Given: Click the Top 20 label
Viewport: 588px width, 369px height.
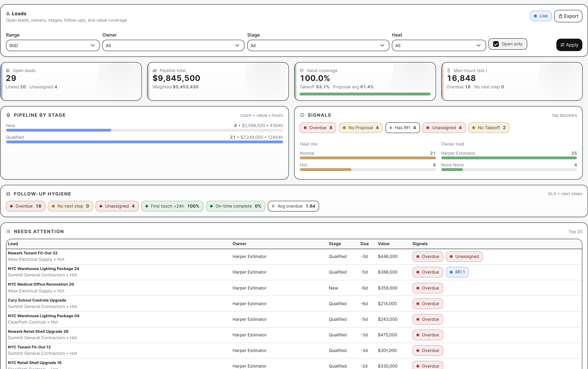Looking at the screenshot, I should [575, 232].
